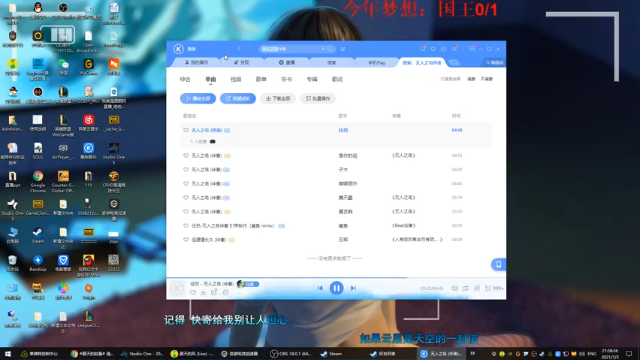The image size is (640, 360).
Task: Switch to the 手机Play tab
Action: pos(377,62)
